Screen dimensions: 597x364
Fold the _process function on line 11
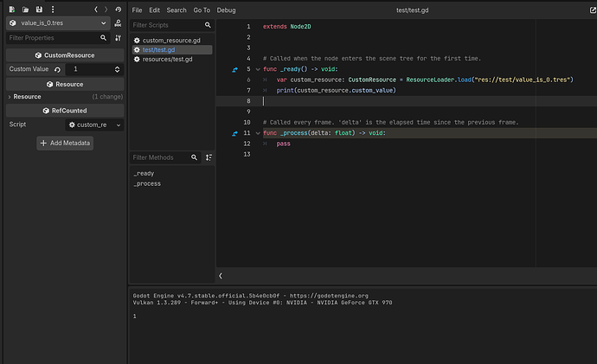coord(258,133)
